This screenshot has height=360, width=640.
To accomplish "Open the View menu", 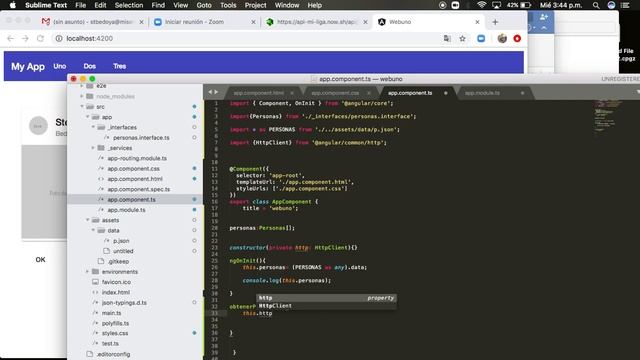I will [x=180, y=5].
